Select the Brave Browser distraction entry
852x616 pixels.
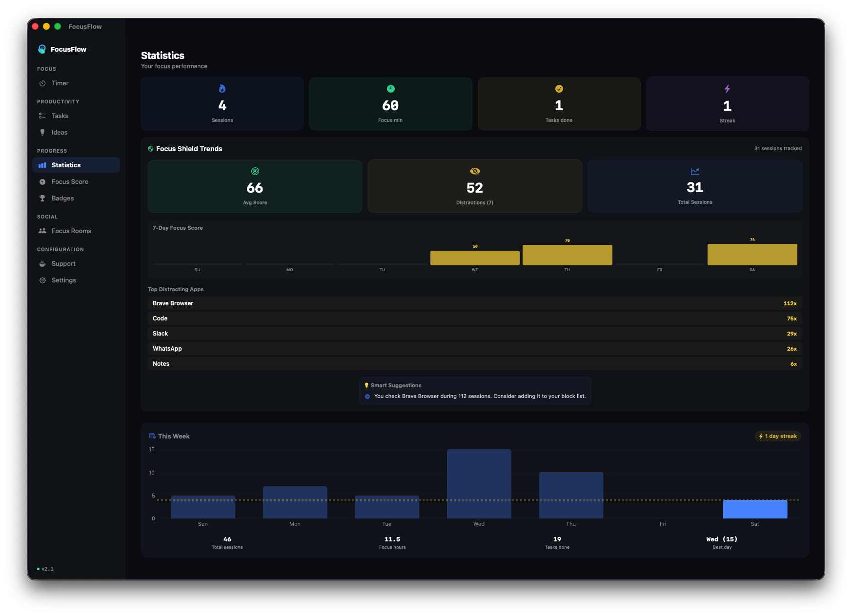pos(474,303)
